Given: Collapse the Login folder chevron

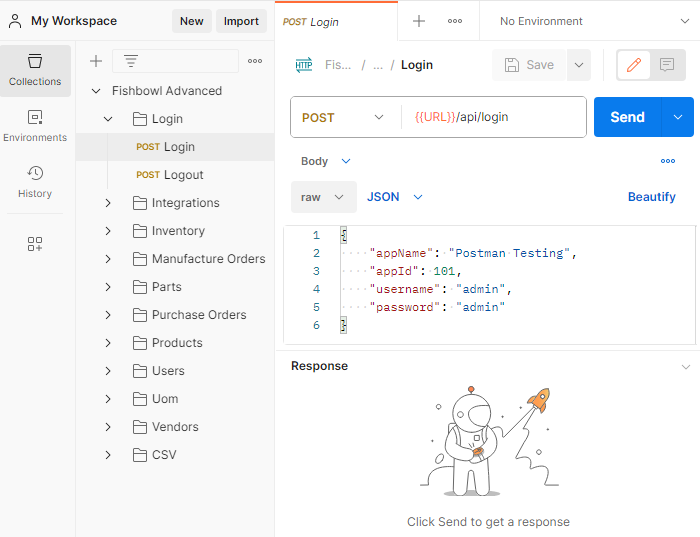Looking at the screenshot, I should click(108, 119).
